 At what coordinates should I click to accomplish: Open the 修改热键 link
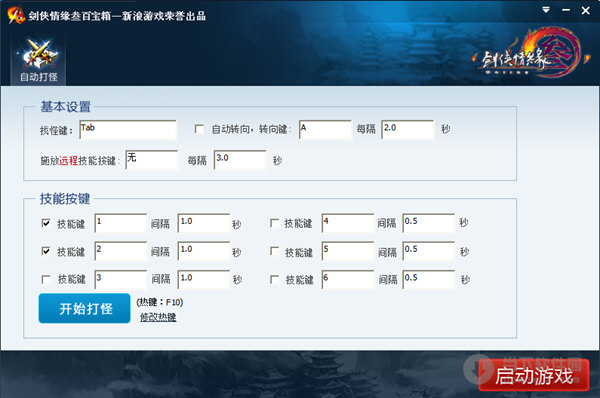coord(158,317)
